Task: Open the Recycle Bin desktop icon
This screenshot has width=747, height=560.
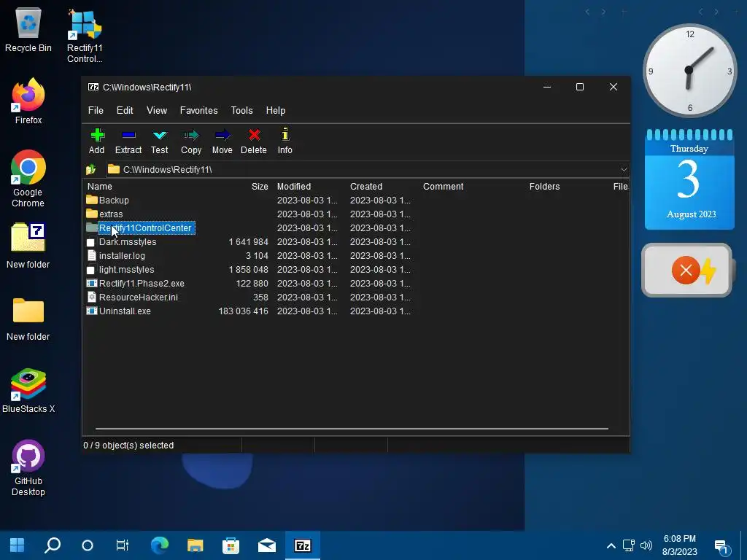Action: point(28,31)
